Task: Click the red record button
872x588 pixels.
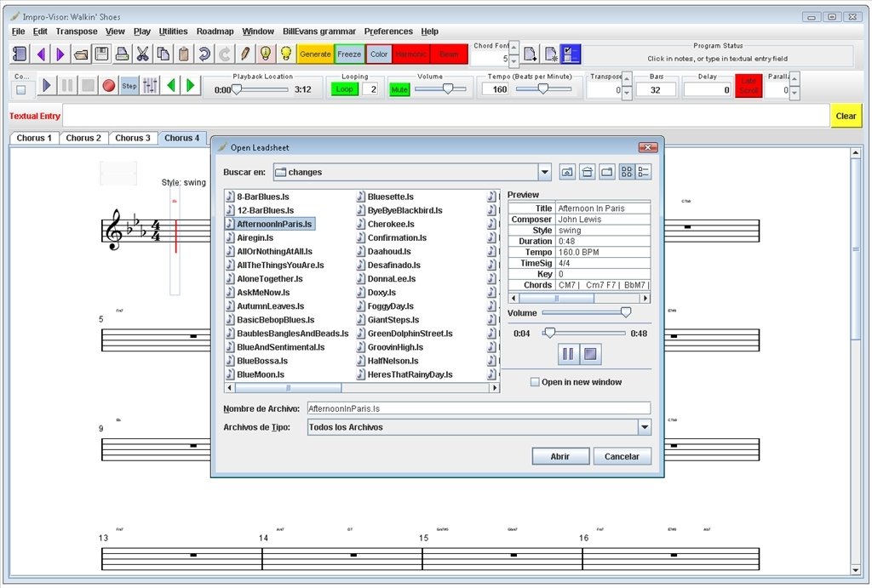Action: pos(108,86)
